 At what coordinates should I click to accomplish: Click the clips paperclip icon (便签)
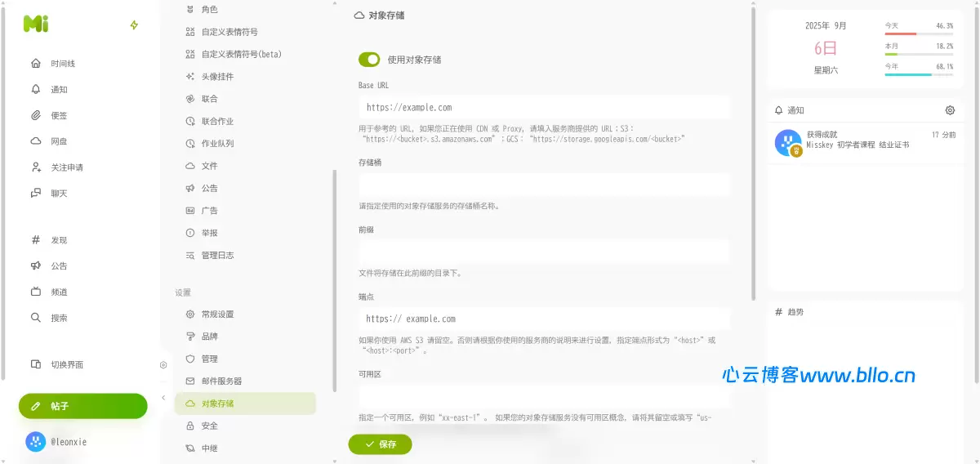click(36, 115)
